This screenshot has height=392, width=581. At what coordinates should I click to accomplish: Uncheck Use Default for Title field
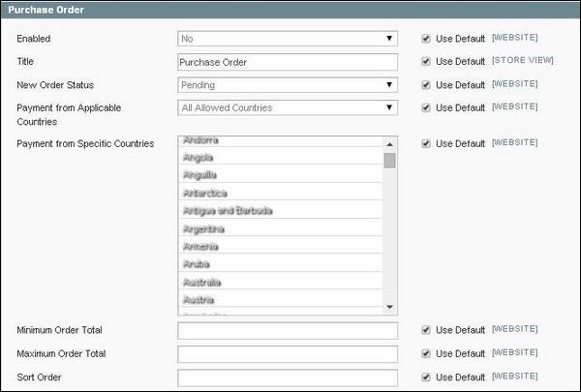pyautogui.click(x=426, y=62)
